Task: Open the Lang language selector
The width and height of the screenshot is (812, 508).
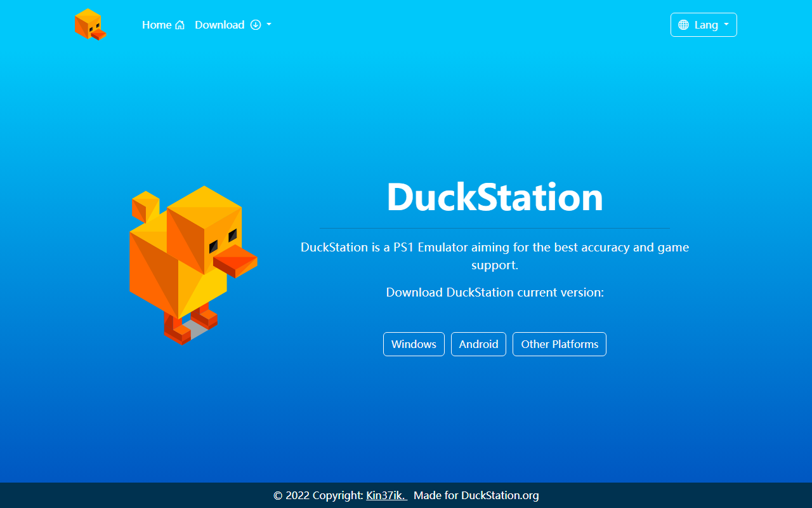Action: tap(704, 25)
